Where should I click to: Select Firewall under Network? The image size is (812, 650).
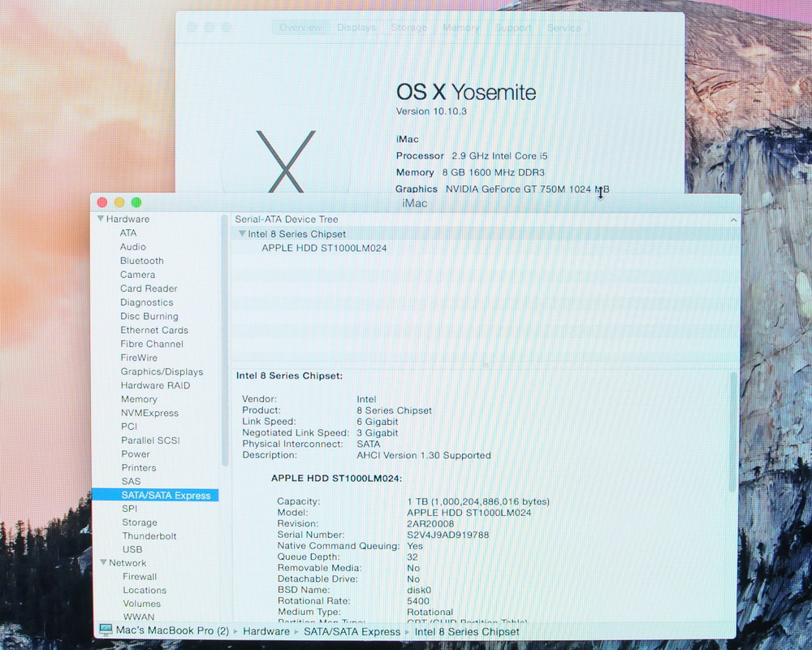click(140, 576)
